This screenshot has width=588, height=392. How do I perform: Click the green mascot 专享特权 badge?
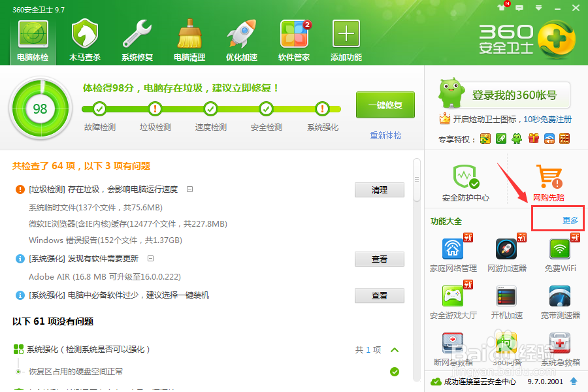[517, 139]
